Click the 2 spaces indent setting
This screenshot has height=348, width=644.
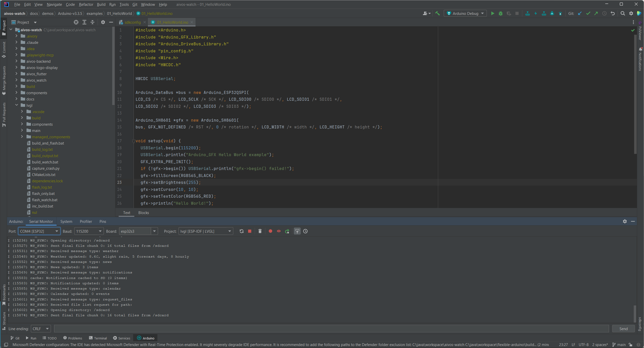click(x=600, y=344)
